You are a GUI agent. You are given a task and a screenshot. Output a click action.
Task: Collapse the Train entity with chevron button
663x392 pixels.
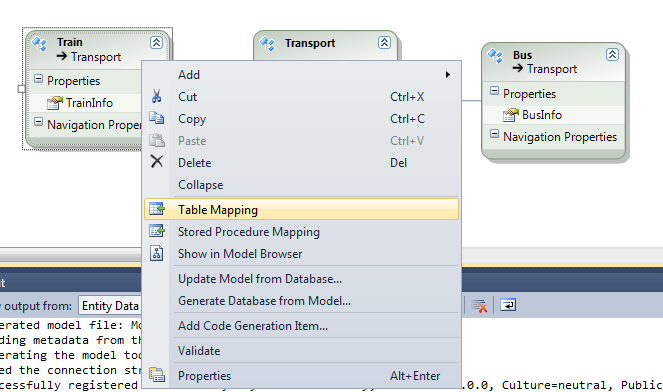coord(156,42)
